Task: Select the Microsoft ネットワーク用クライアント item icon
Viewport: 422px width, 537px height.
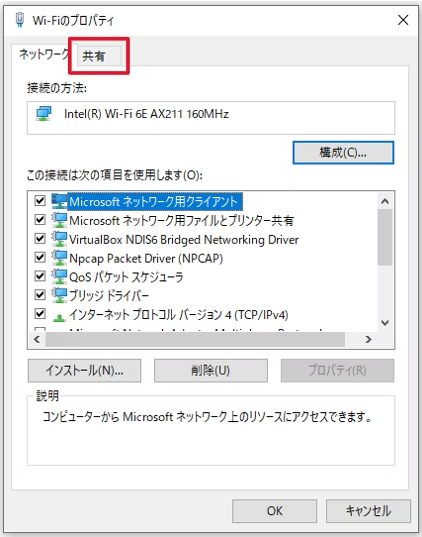Action: [59, 201]
